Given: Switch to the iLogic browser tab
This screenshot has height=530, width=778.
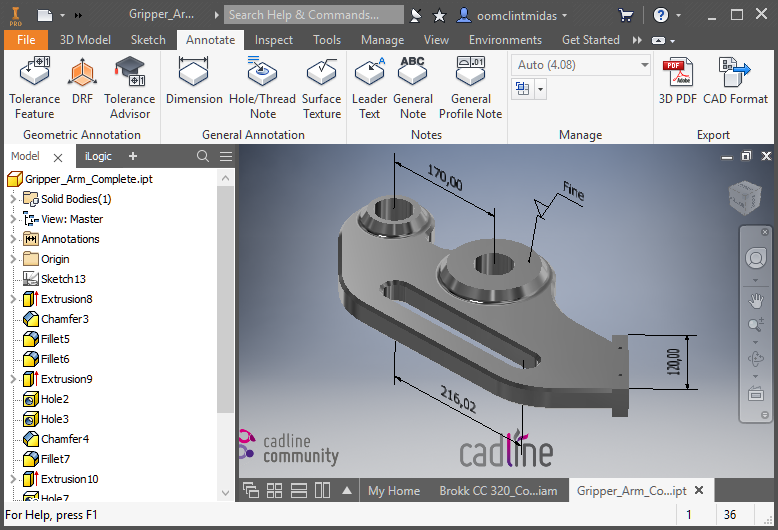Looking at the screenshot, I should (x=98, y=156).
